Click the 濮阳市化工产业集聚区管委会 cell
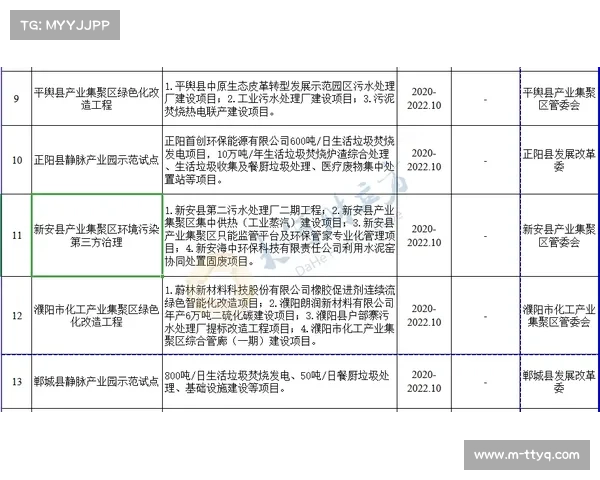Image resolution: width=600 pixels, height=480 pixels. pyautogui.click(x=556, y=316)
